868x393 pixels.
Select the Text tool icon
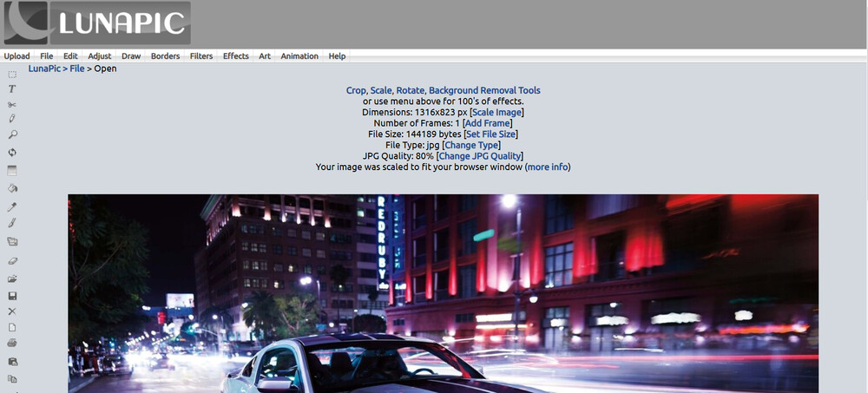(12, 89)
